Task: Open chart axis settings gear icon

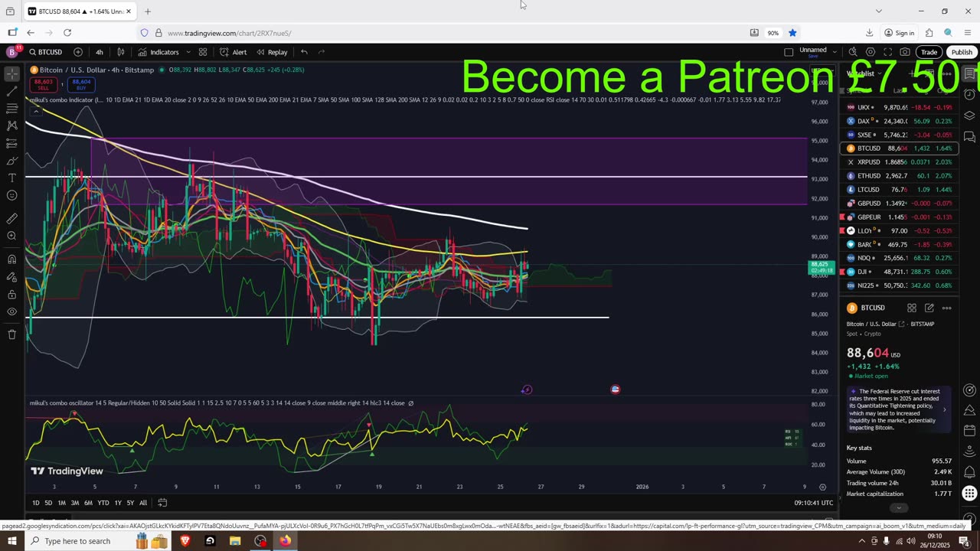Action: point(822,487)
